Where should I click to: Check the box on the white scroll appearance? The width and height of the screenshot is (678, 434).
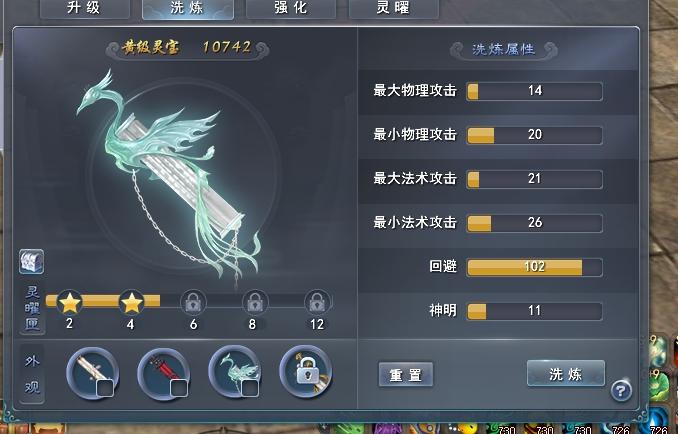[x=105, y=388]
